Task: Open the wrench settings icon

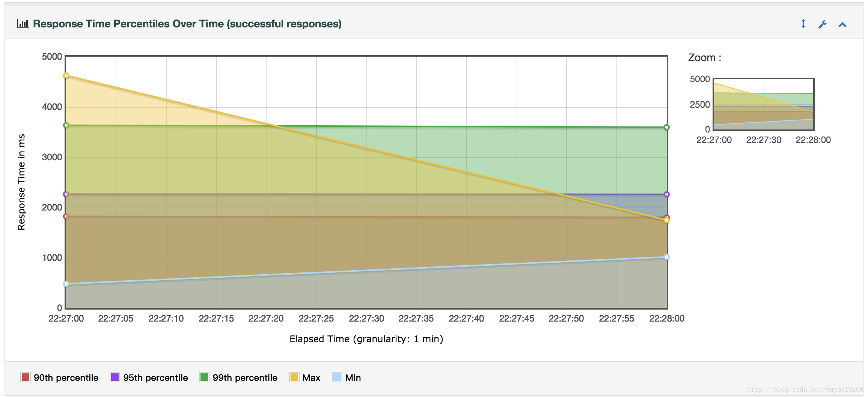Action: coord(823,24)
